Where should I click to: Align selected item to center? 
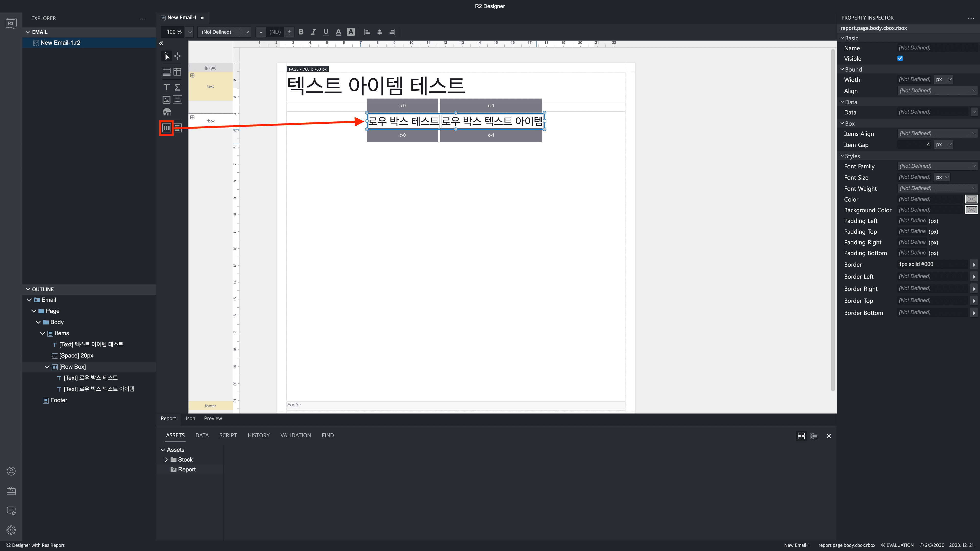coord(380,32)
